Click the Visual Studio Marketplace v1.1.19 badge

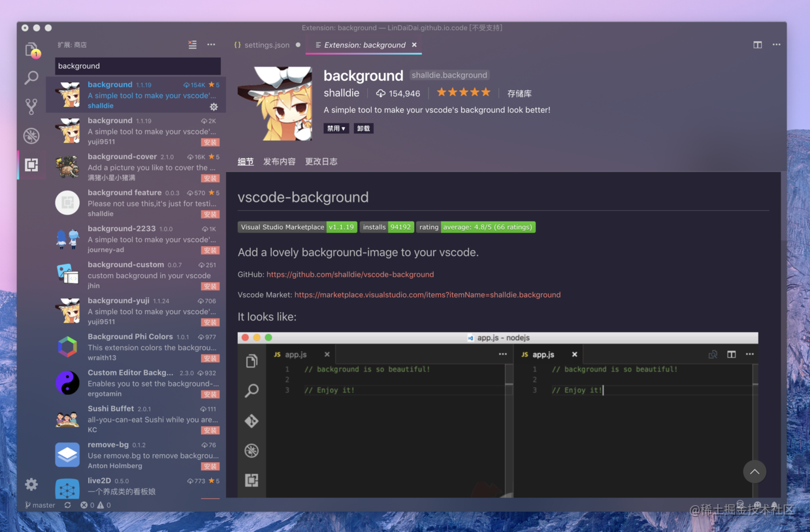(297, 227)
